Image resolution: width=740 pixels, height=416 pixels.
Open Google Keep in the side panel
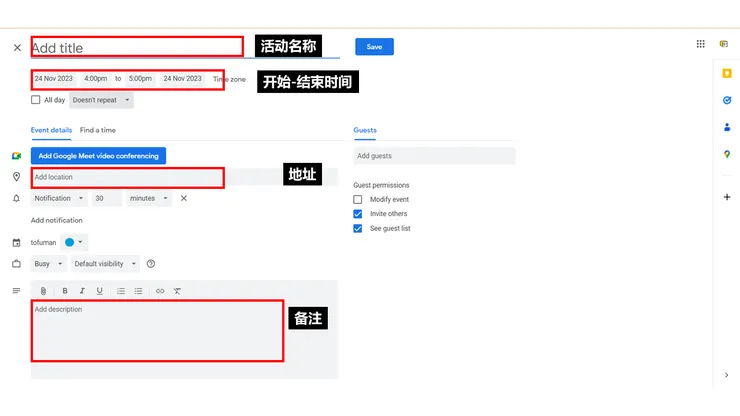tap(727, 73)
